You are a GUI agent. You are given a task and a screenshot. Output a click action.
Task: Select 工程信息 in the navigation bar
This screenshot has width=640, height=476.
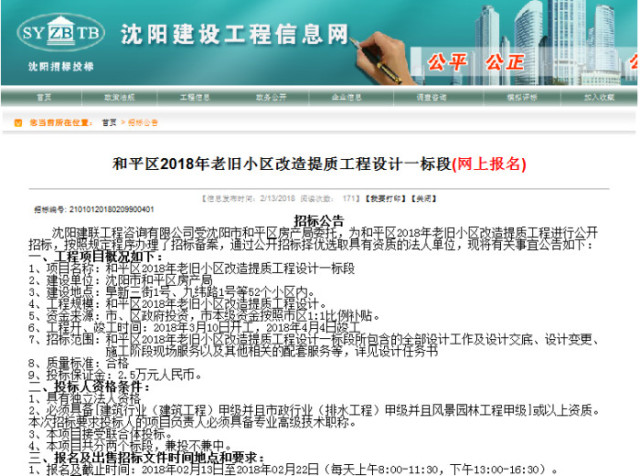pos(195,97)
